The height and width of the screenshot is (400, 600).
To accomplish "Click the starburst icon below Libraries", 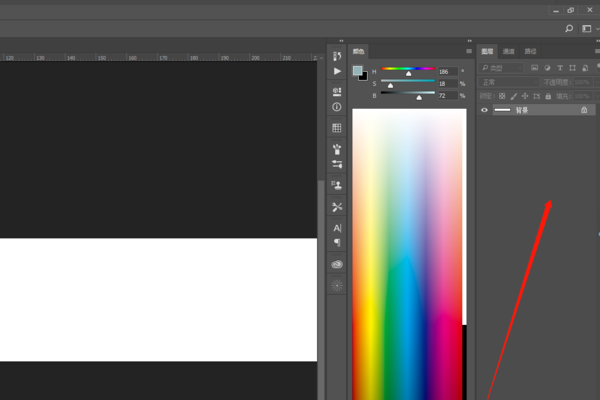I will [337, 286].
